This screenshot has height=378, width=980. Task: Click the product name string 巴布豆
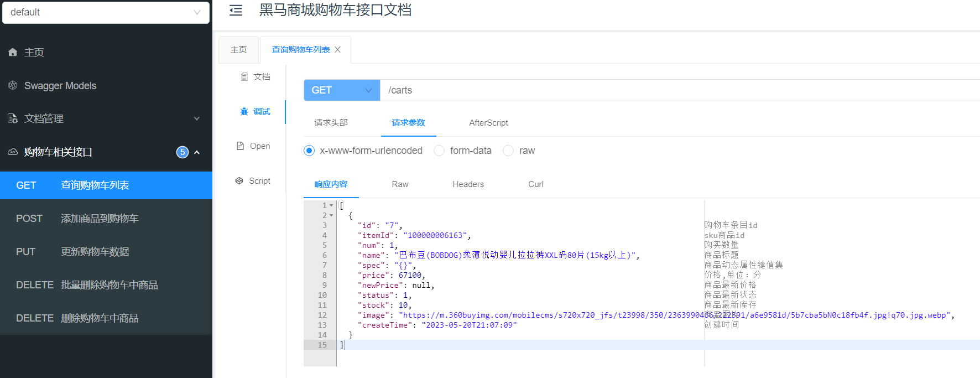[514, 255]
